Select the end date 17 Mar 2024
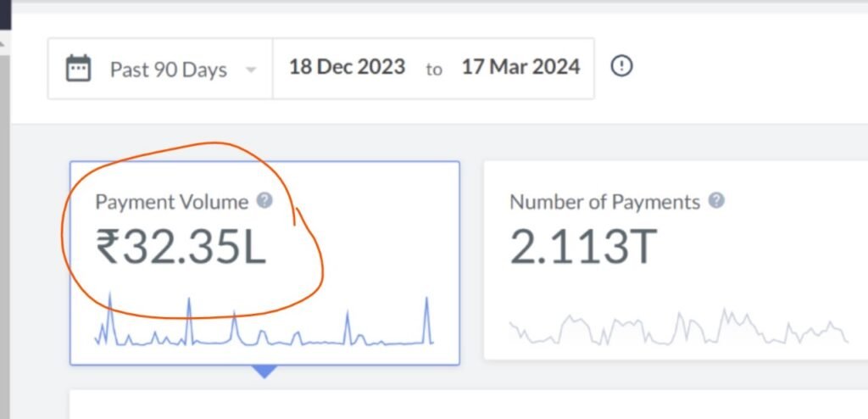 pyautogui.click(x=520, y=67)
